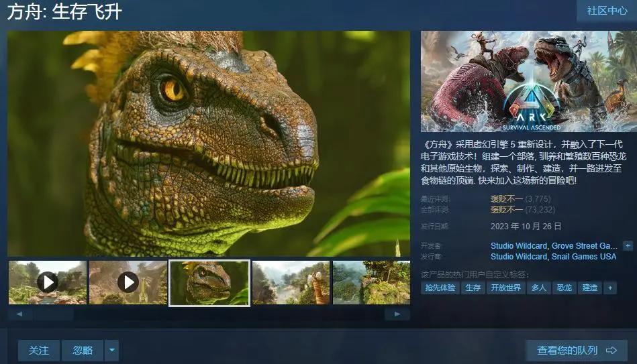Open 查看您的队列 queue button
This screenshot has width=637, height=364.
(x=577, y=350)
